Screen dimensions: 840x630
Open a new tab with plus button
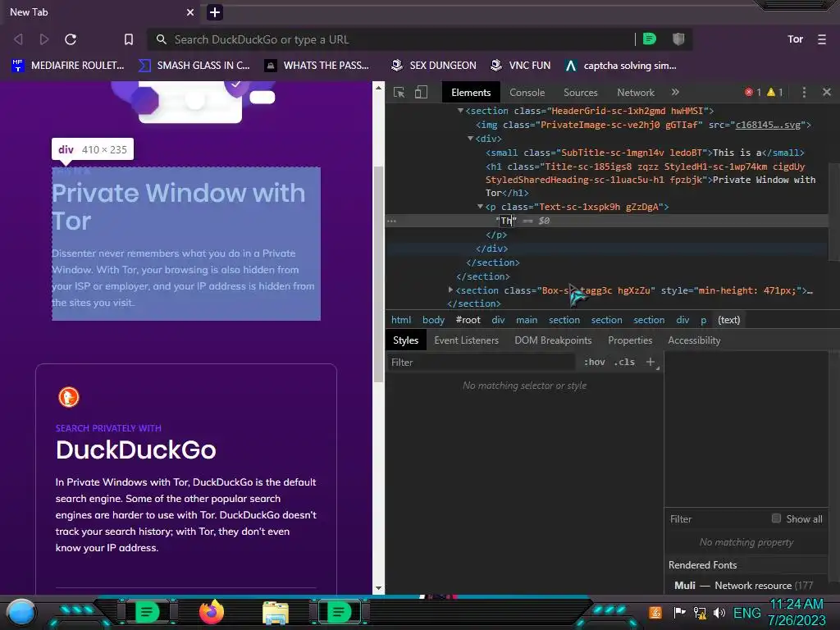214,12
